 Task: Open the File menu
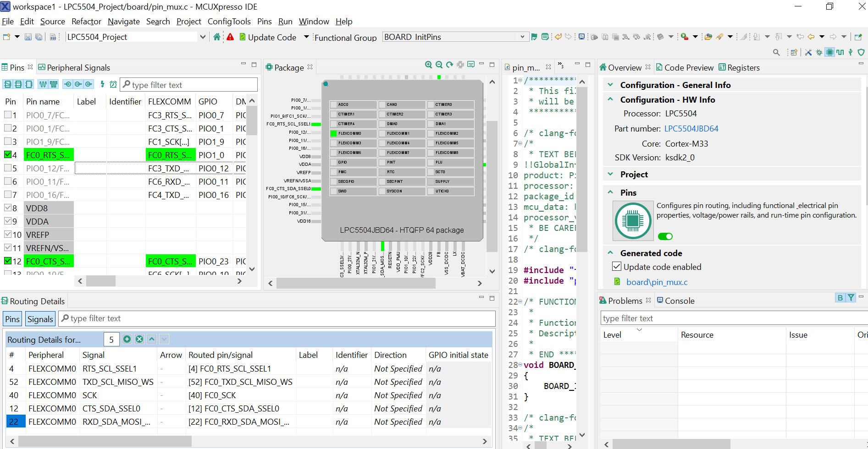[x=8, y=22]
